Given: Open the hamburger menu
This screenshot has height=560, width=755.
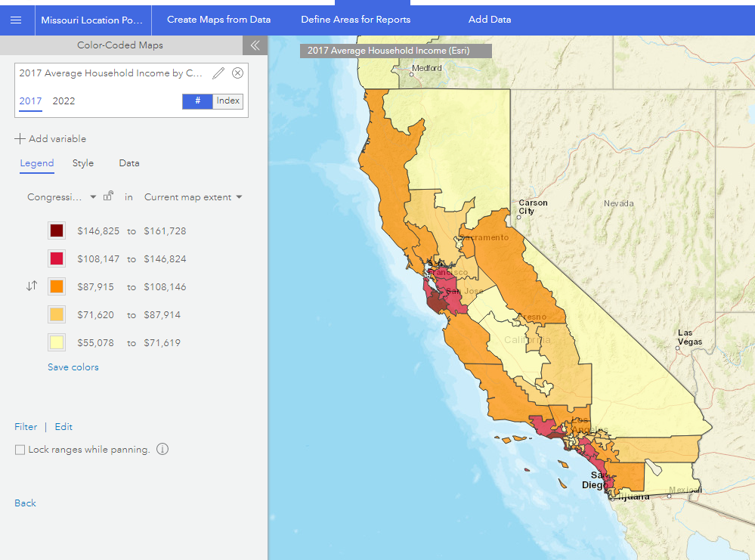Looking at the screenshot, I should 16,20.
